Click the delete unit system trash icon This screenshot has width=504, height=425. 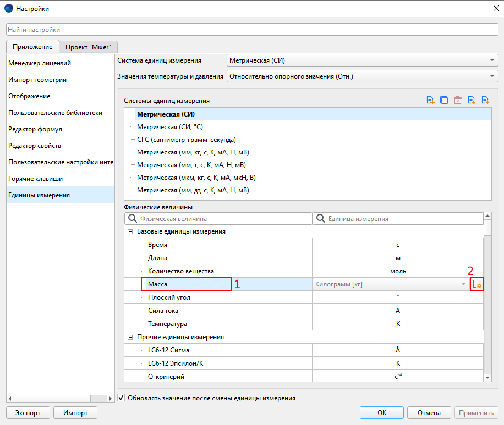pyautogui.click(x=458, y=100)
